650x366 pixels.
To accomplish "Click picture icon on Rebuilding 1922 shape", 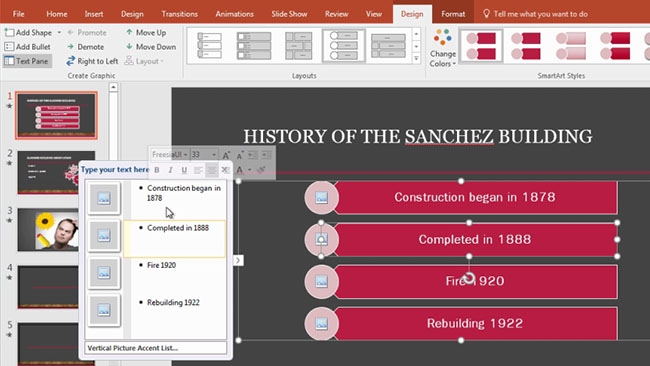I will [321, 324].
